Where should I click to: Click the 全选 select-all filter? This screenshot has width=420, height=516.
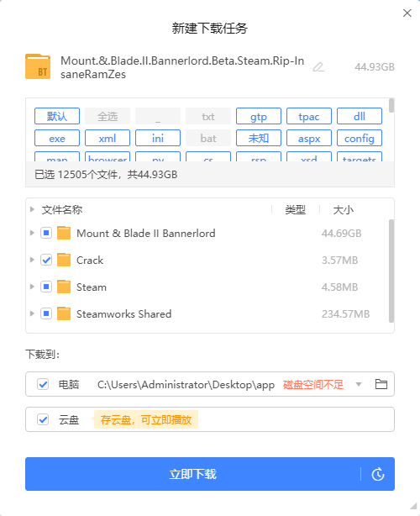coord(108,116)
